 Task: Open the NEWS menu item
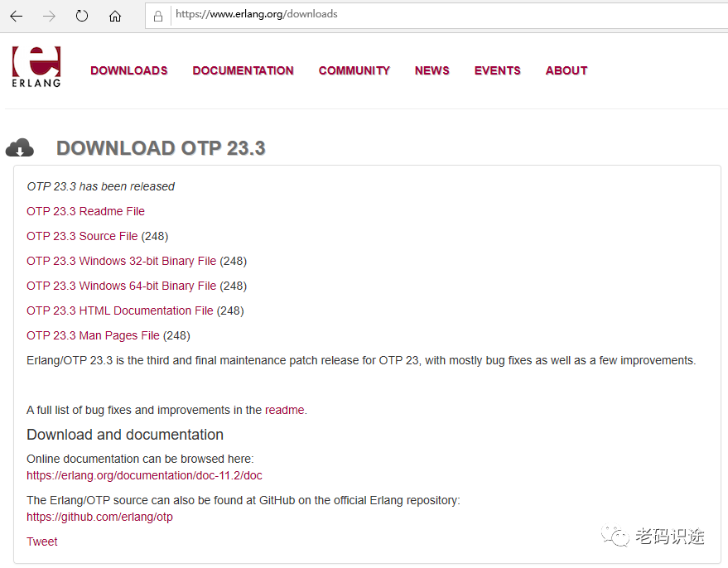click(432, 70)
